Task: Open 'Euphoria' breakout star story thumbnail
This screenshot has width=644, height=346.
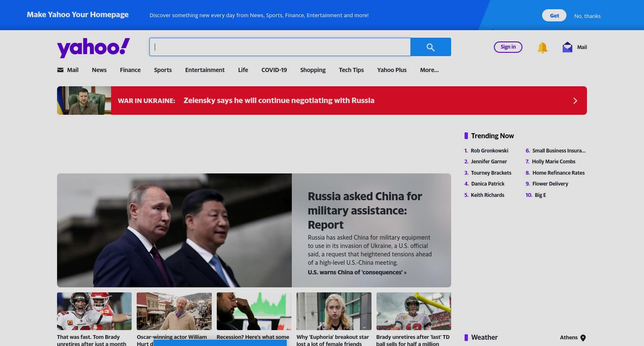Action: [334, 311]
